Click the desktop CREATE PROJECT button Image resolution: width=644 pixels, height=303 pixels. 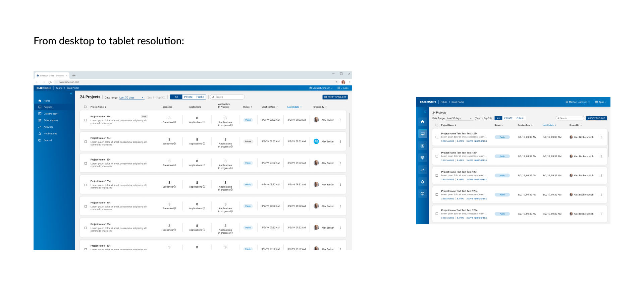point(335,97)
